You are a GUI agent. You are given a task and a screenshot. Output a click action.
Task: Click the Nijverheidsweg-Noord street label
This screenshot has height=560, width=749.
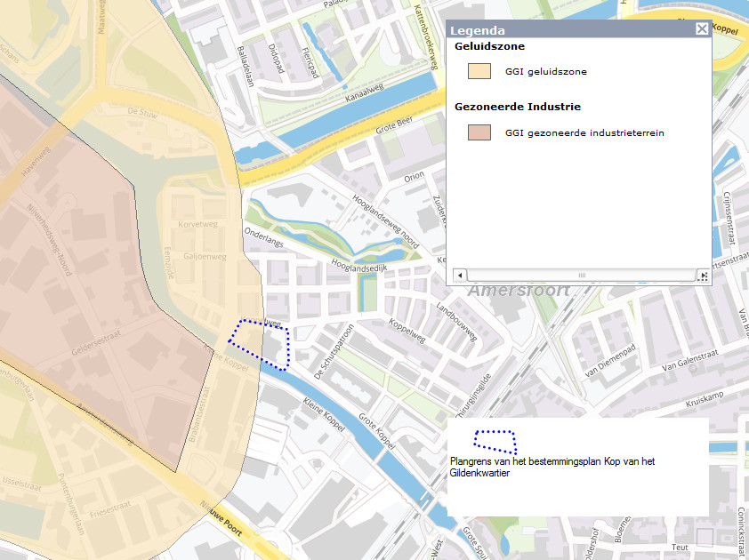(x=49, y=240)
